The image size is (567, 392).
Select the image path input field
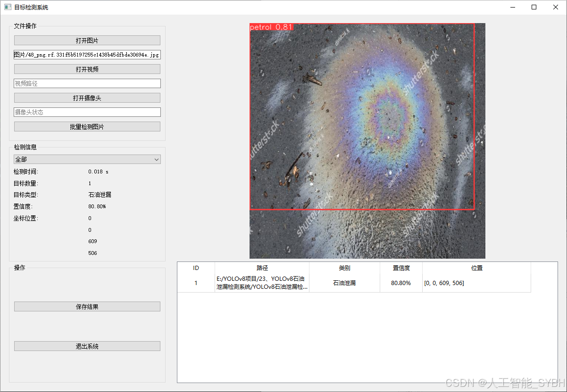point(87,55)
